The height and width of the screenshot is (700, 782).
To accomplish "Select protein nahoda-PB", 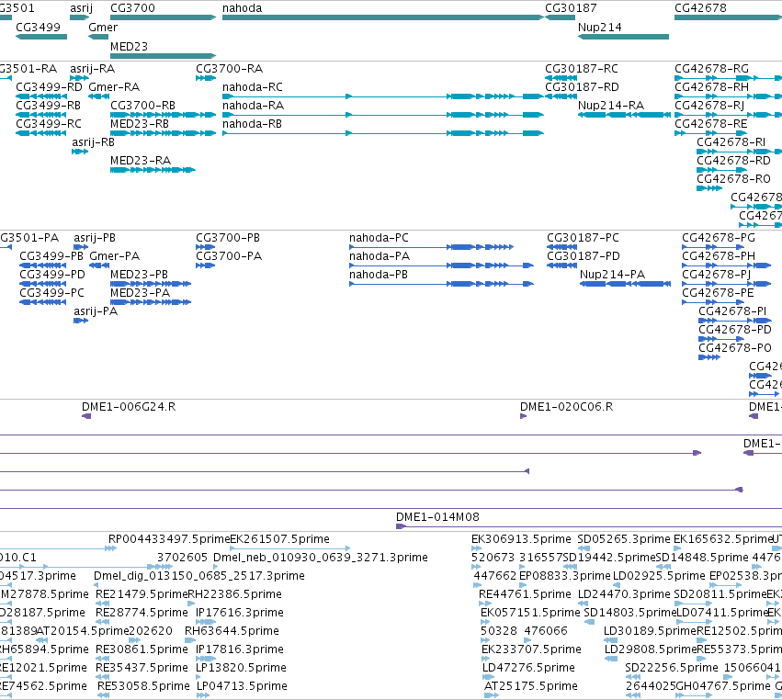I will tap(441, 284).
